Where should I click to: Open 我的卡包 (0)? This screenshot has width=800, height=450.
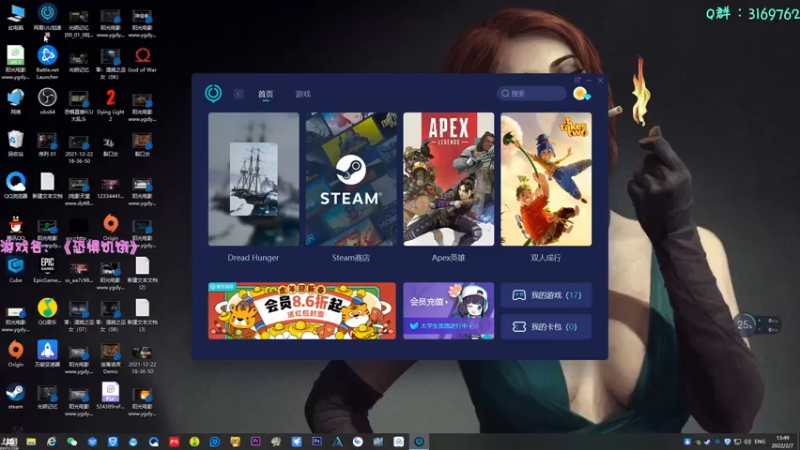(x=546, y=327)
